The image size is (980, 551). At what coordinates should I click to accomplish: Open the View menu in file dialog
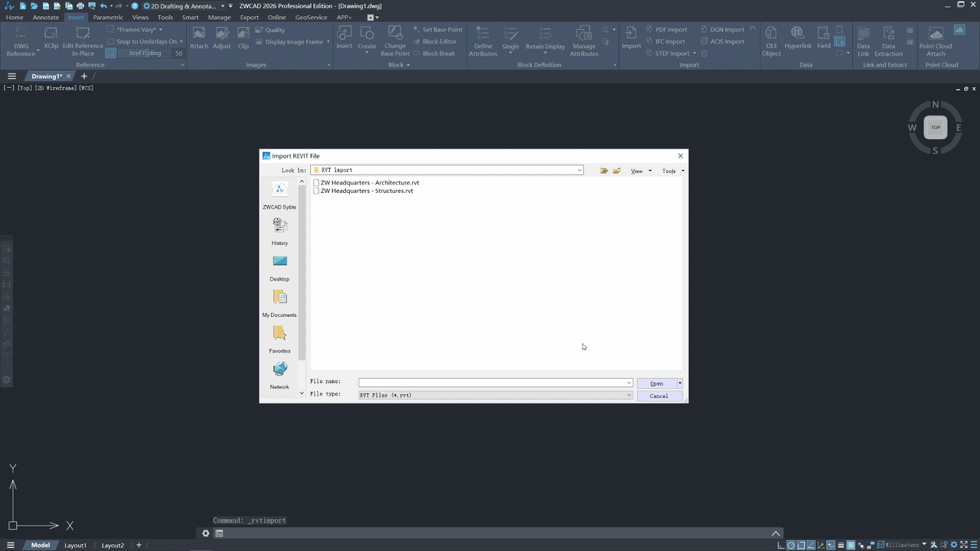click(x=641, y=171)
